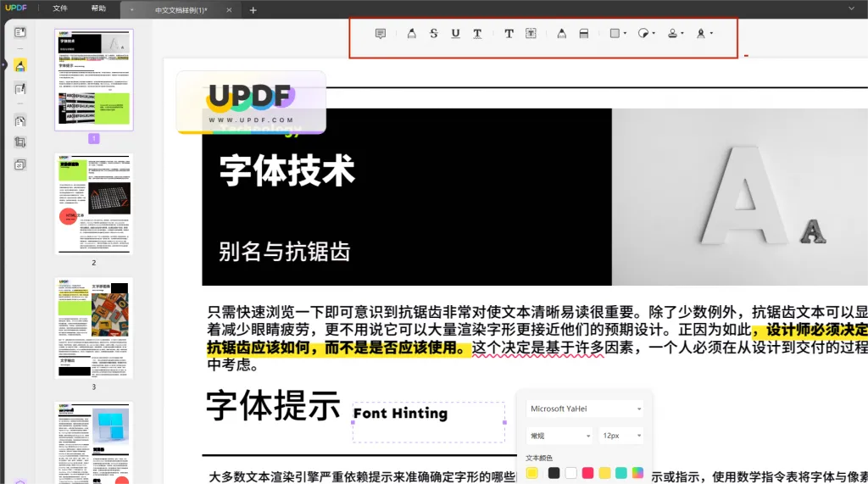Open Crop Pages tool in sidebar
The width and height of the screenshot is (868, 484).
pos(20,142)
